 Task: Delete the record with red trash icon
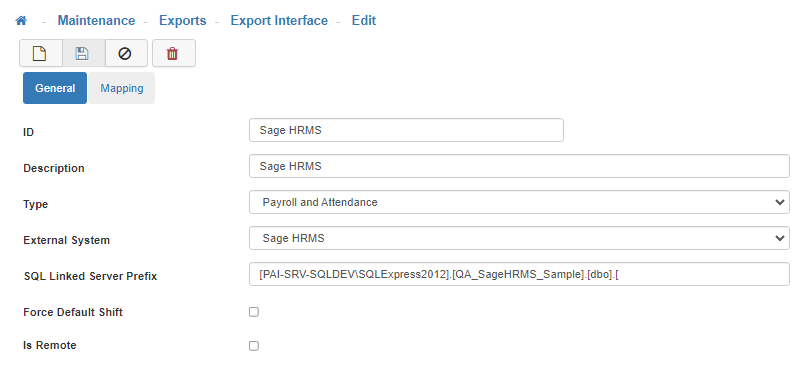tap(174, 53)
